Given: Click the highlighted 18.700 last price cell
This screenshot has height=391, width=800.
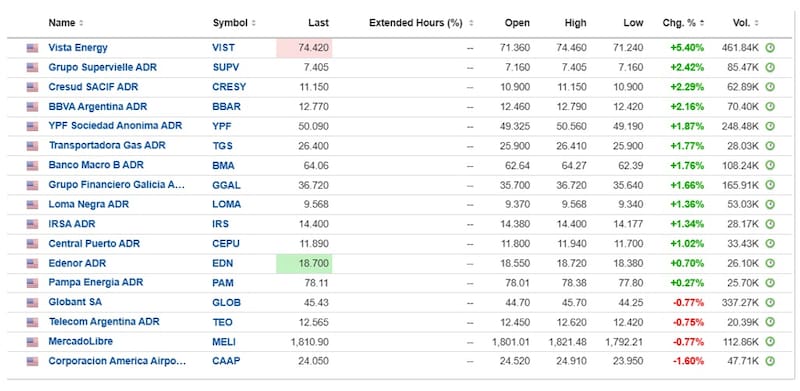Looking at the screenshot, I should (x=304, y=263).
